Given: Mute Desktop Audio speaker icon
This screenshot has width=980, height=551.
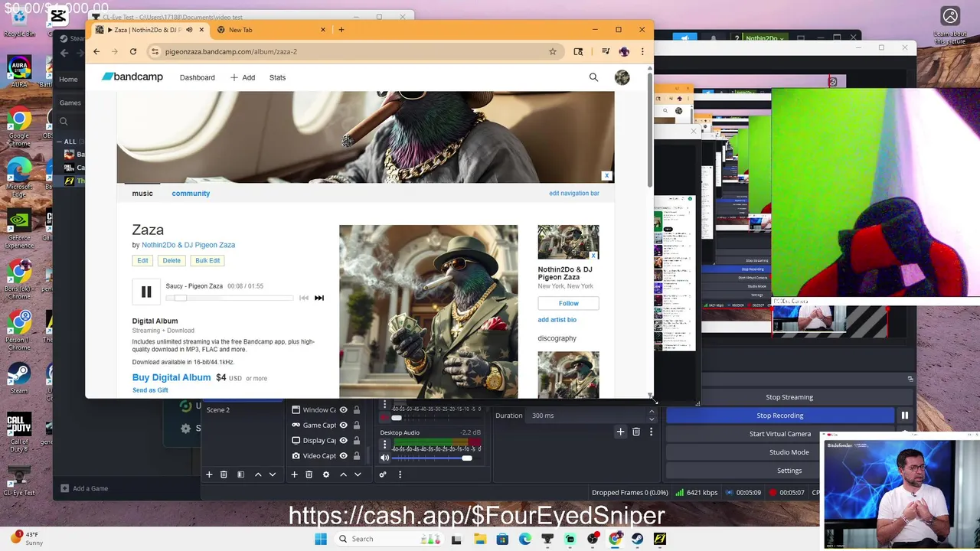Looking at the screenshot, I should 385,458.
